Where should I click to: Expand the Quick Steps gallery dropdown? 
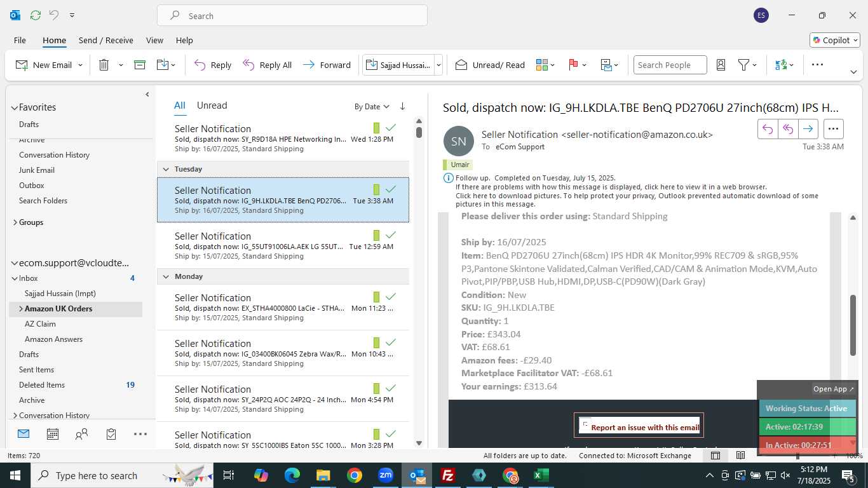(438, 65)
